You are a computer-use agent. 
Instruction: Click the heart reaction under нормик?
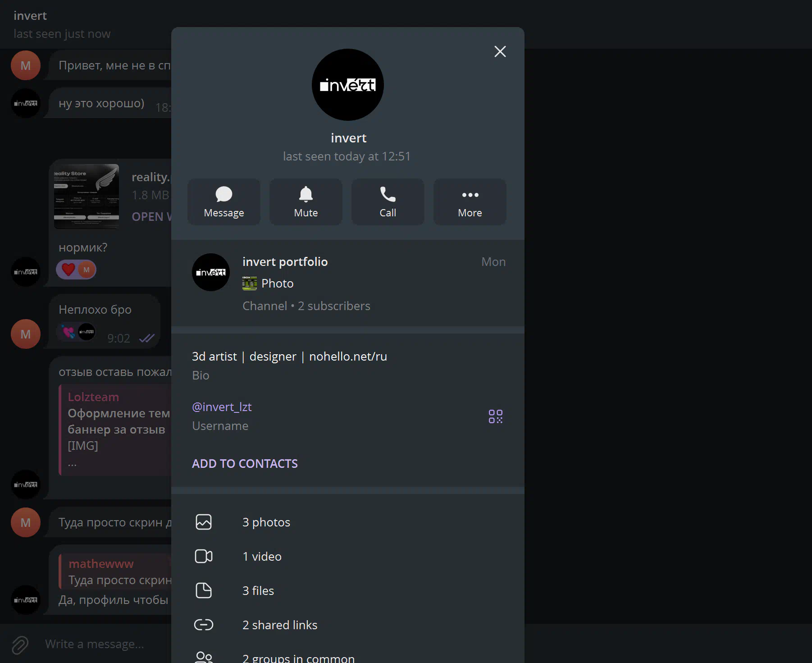[x=76, y=270]
